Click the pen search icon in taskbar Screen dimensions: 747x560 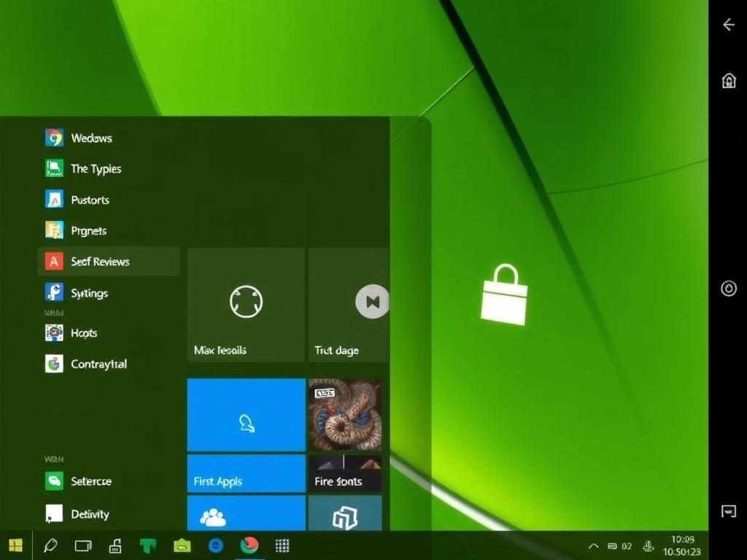[50, 545]
